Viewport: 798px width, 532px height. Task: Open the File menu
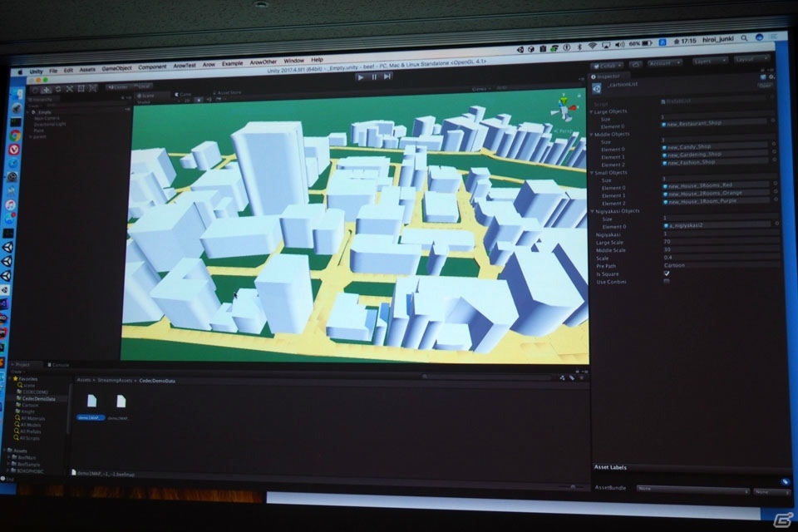[53, 71]
